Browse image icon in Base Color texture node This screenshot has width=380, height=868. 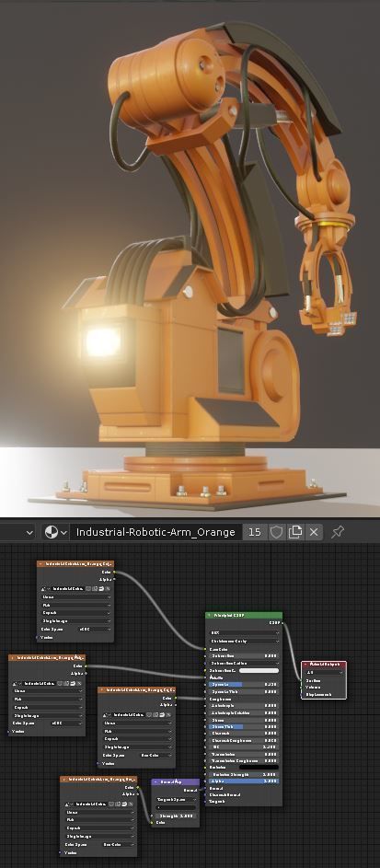tap(46, 589)
